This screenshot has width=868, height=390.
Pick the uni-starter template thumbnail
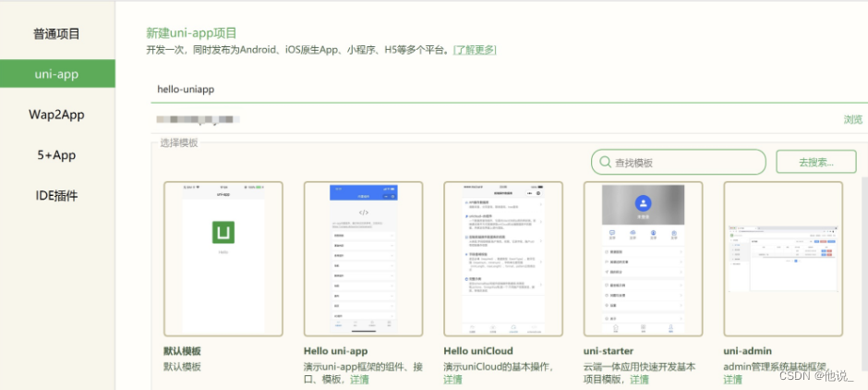click(x=644, y=259)
